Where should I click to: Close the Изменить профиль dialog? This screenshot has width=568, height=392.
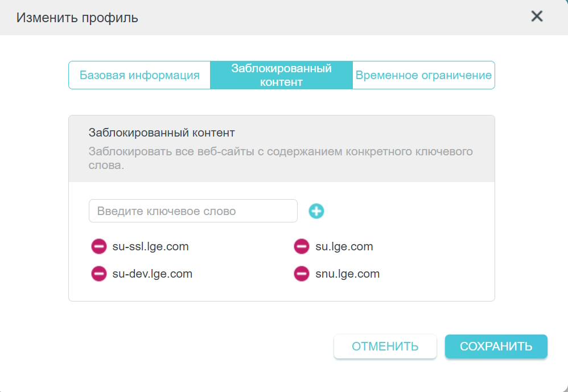click(x=537, y=16)
